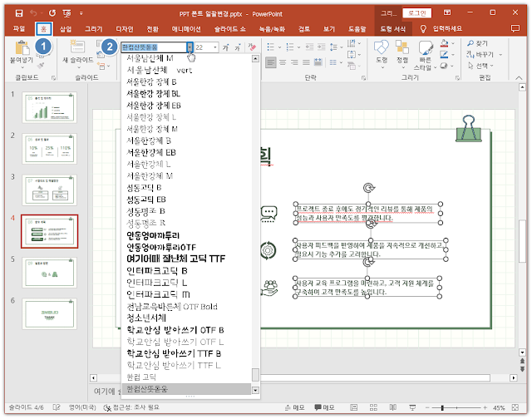Switch to slide sorter view icon

[373, 407]
